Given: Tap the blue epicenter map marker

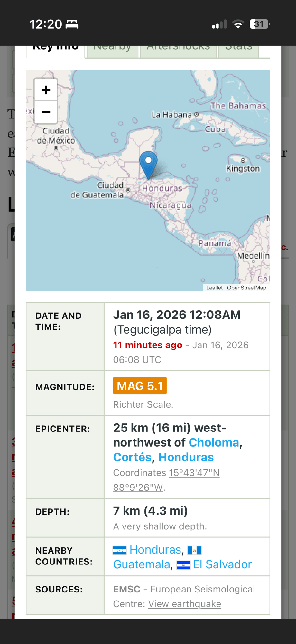Looking at the screenshot, I should [148, 163].
